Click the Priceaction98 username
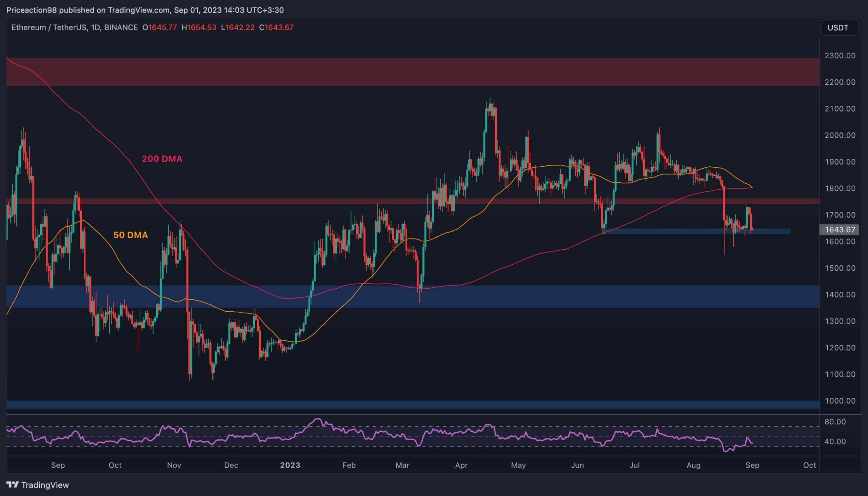 pyautogui.click(x=31, y=10)
